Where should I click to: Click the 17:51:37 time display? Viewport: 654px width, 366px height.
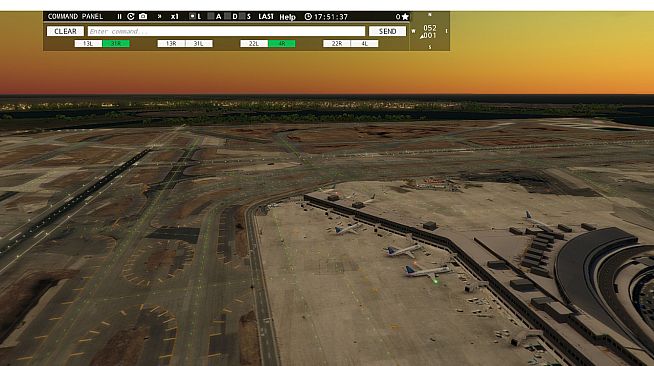[x=331, y=17]
